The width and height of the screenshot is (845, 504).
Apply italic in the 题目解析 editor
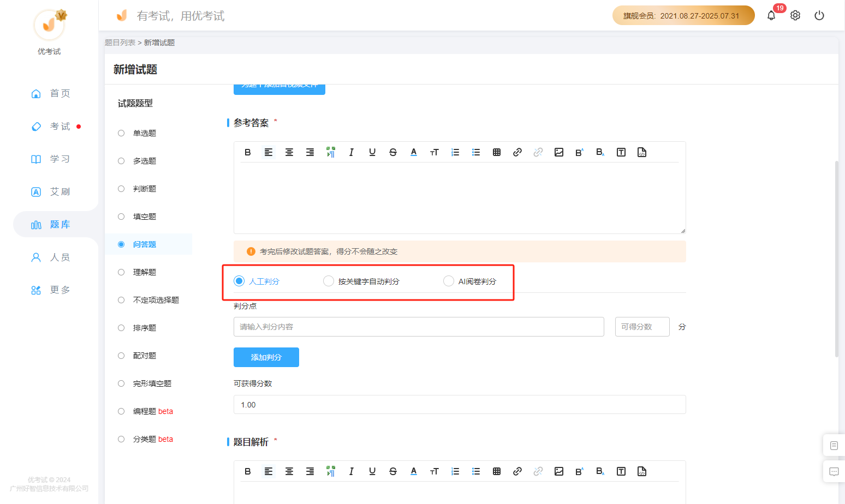352,471
